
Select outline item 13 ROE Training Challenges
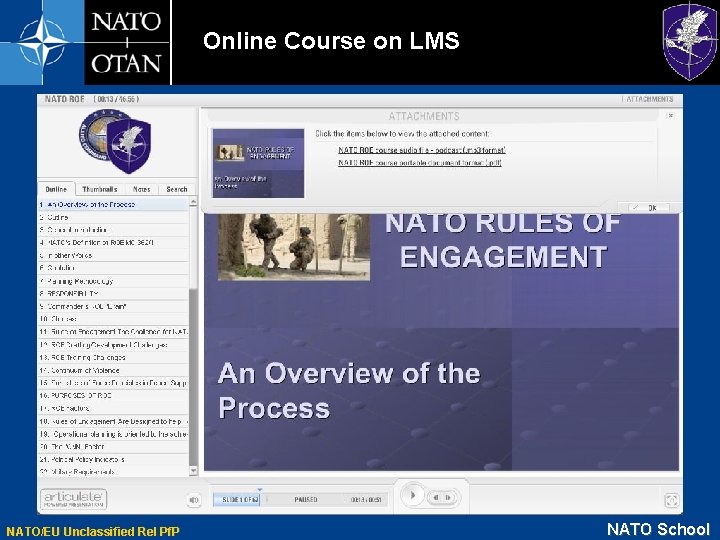click(113, 357)
